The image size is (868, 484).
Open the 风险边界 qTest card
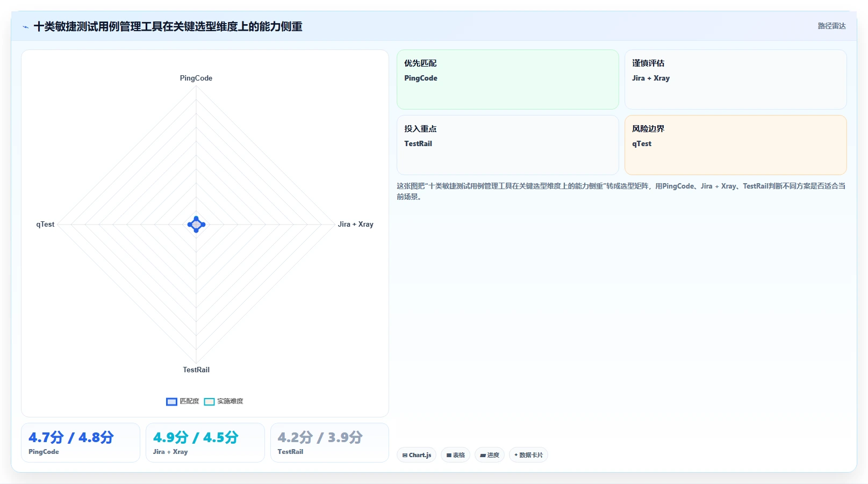point(735,145)
